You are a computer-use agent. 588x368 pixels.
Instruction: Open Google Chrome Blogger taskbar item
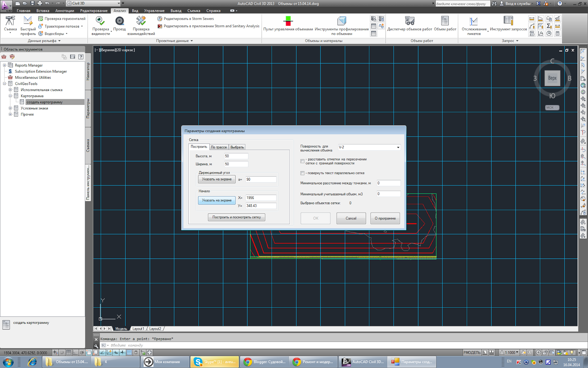(x=265, y=362)
